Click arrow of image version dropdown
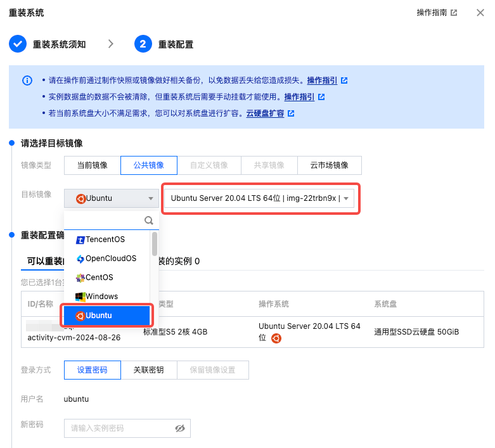495x448 pixels. [346, 198]
